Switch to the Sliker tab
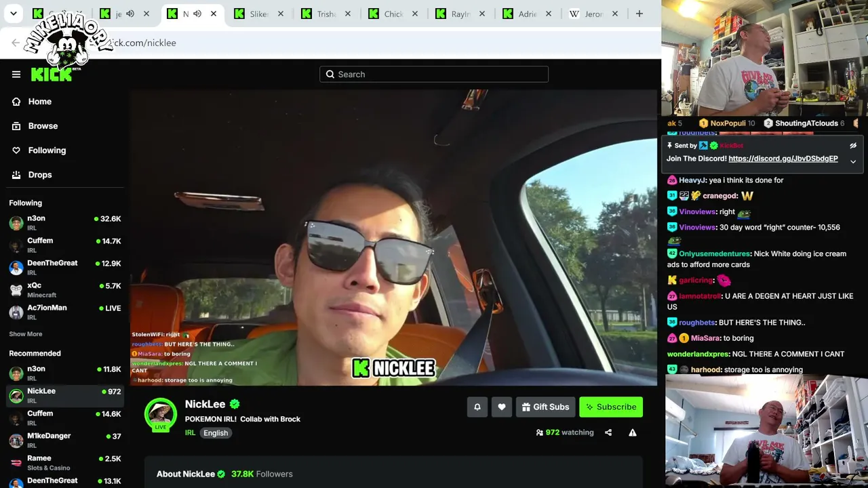Viewport: 868px width, 488px height. (258, 14)
